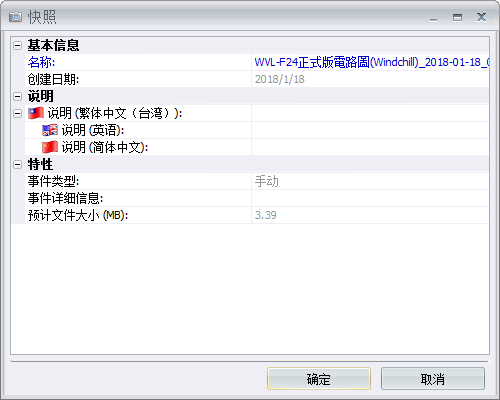Click the UK flag icon beside 说明 (英语)
Image resolution: width=500 pixels, height=400 pixels.
[x=50, y=130]
